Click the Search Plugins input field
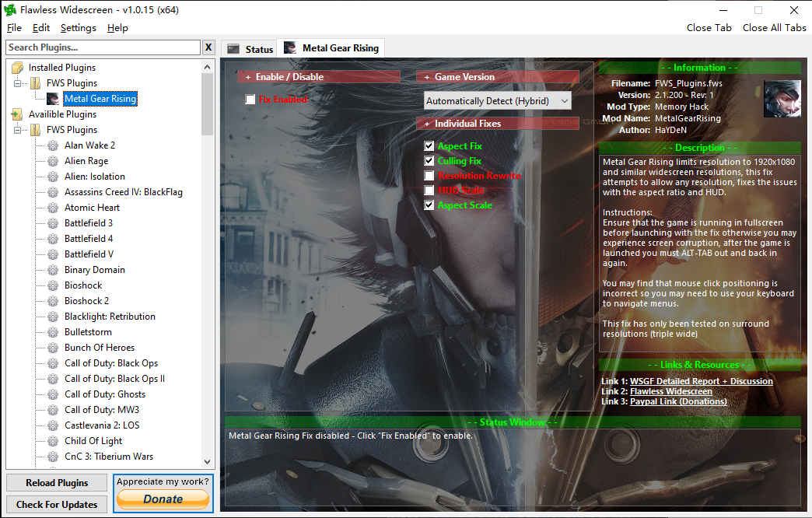Image resolution: width=812 pixels, height=518 pixels. (x=103, y=47)
